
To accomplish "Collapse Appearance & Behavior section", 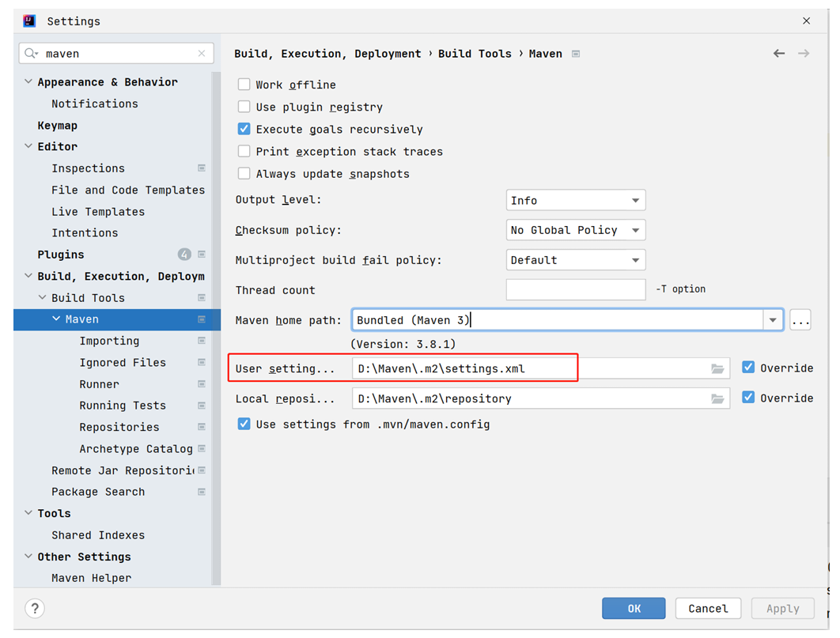I will click(x=28, y=81).
